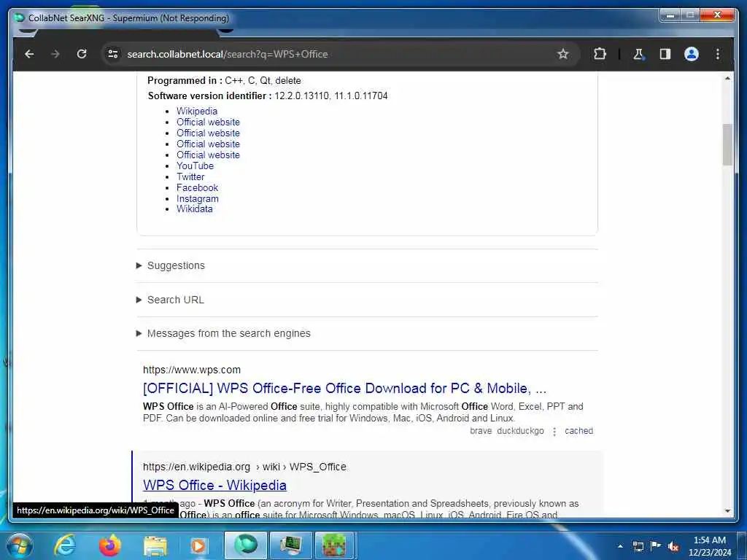The height and width of the screenshot is (560, 747).
Task: Click the address bar URL field
Action: (333, 54)
